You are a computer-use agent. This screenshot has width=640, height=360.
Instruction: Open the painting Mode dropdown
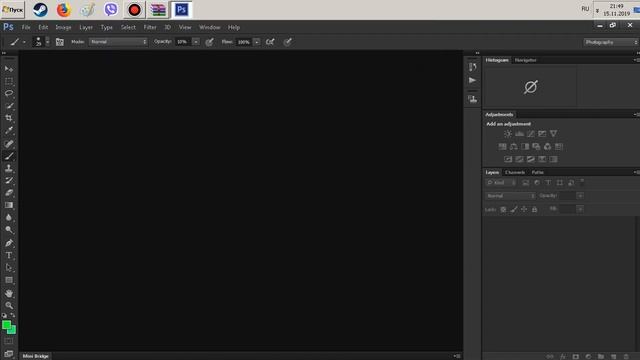tap(118, 42)
